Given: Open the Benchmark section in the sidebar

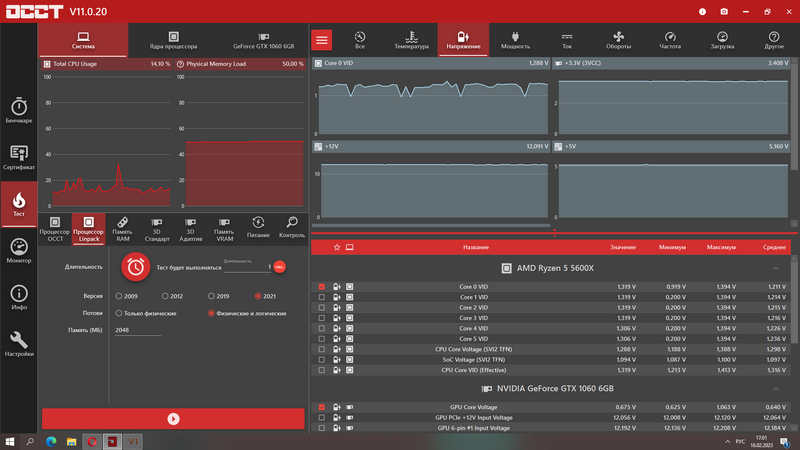Looking at the screenshot, I should (19, 110).
